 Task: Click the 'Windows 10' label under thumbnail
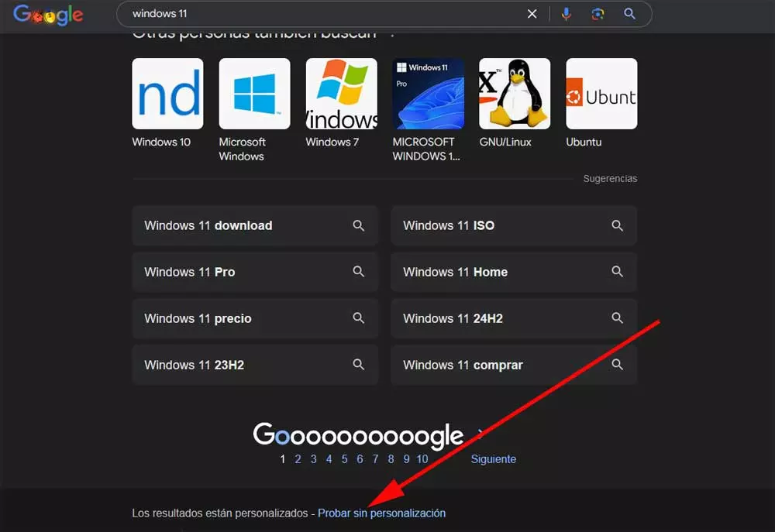click(161, 142)
